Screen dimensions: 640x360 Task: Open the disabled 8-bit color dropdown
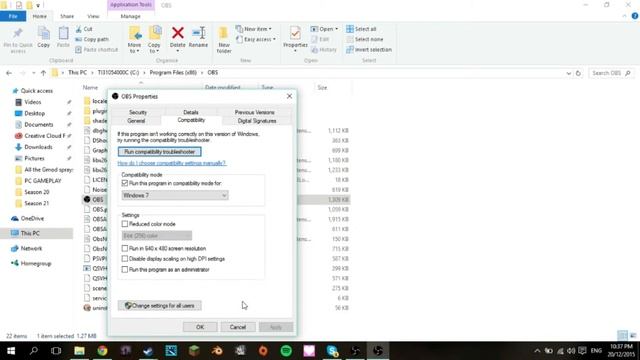[x=157, y=236]
